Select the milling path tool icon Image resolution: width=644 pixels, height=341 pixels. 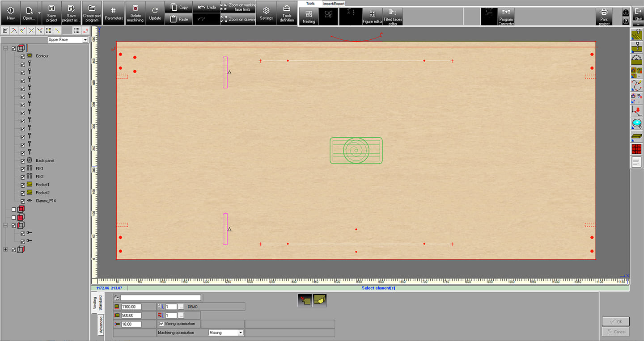point(636,35)
